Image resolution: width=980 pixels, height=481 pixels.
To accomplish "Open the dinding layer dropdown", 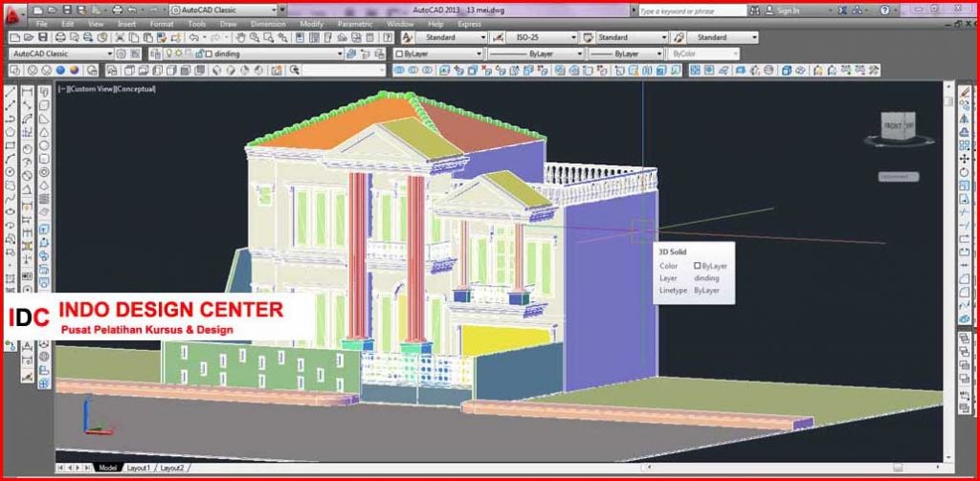I will pos(340,55).
